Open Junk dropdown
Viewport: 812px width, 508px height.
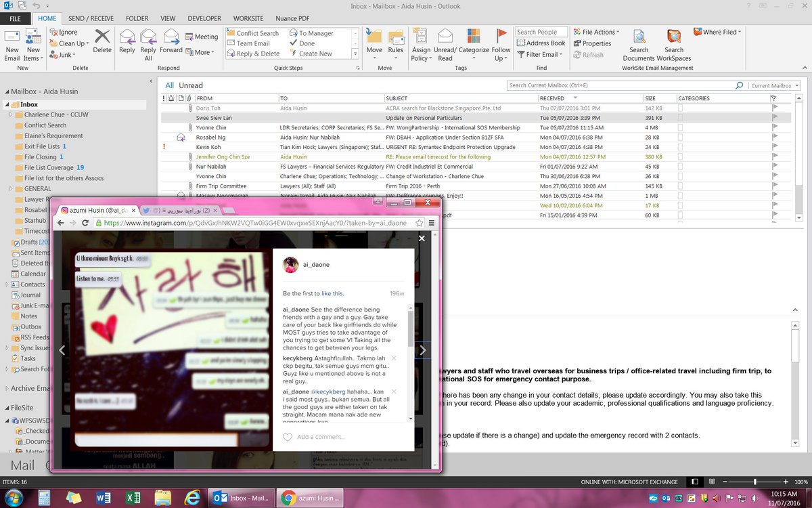(61, 55)
